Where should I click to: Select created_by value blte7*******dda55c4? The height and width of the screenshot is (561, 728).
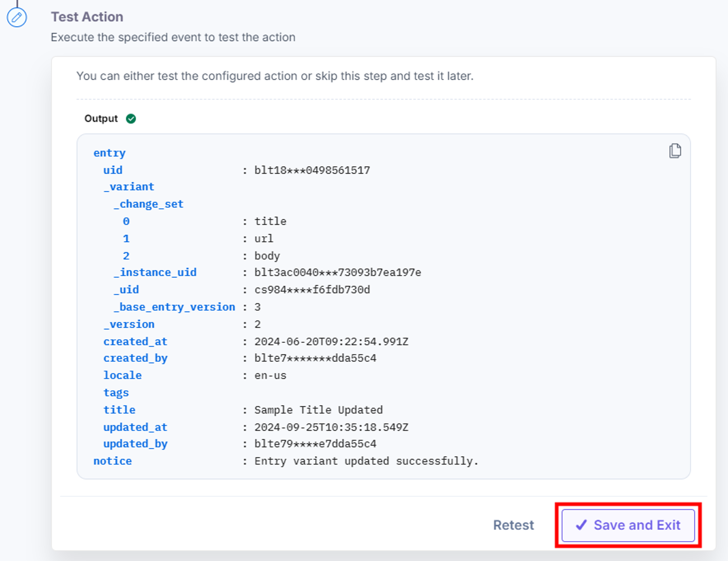(x=315, y=358)
